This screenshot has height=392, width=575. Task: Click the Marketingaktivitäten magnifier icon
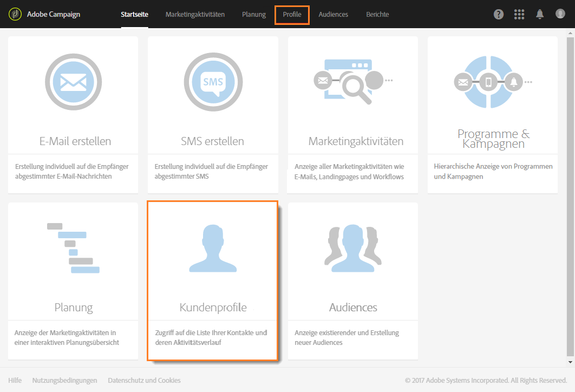point(353,81)
